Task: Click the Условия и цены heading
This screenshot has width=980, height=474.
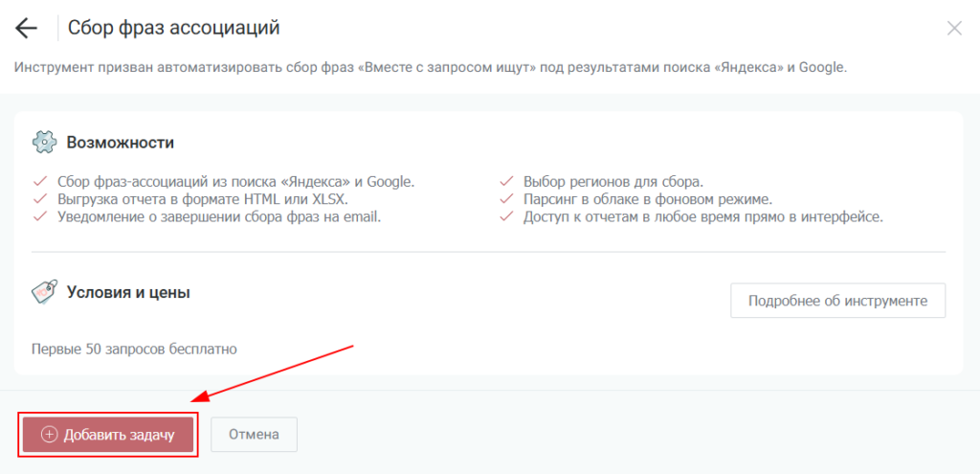Action: [x=128, y=292]
